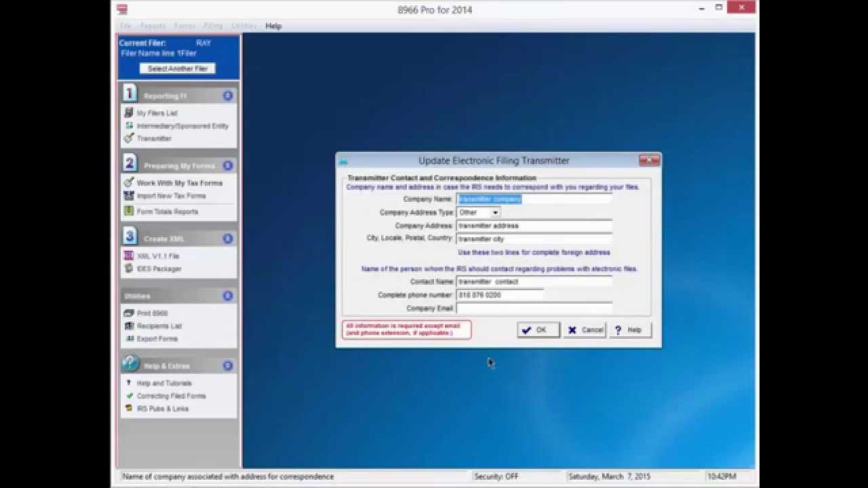This screenshot has height=488, width=868.
Task: Click Select Another Filer button
Action: pos(178,68)
